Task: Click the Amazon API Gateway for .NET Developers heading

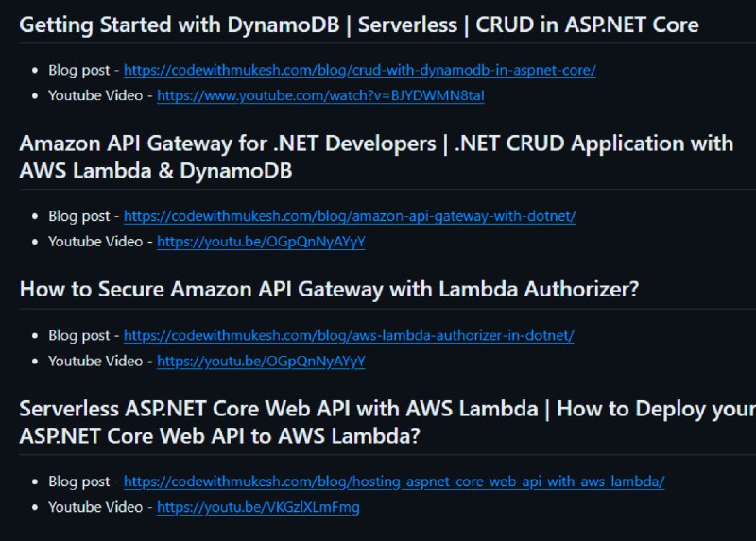Action: click(376, 157)
